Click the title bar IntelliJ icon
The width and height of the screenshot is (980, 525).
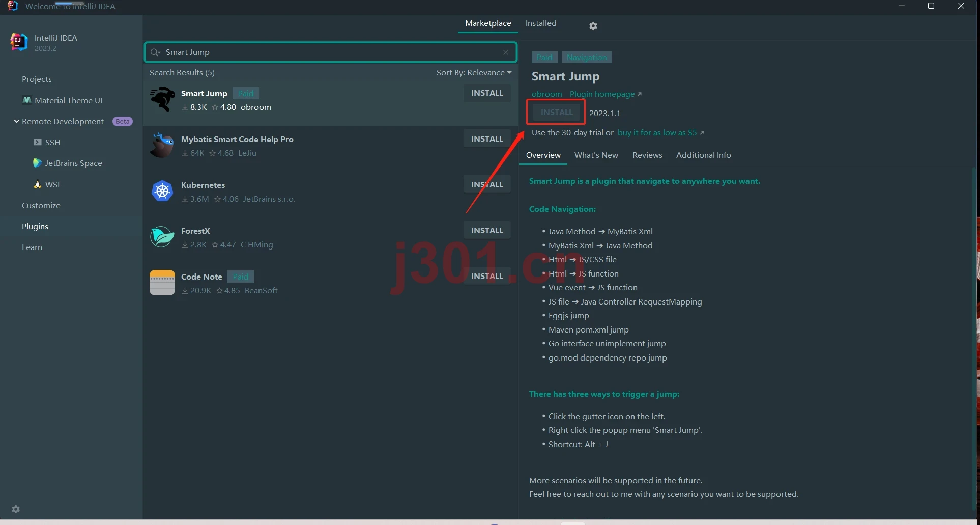13,6
